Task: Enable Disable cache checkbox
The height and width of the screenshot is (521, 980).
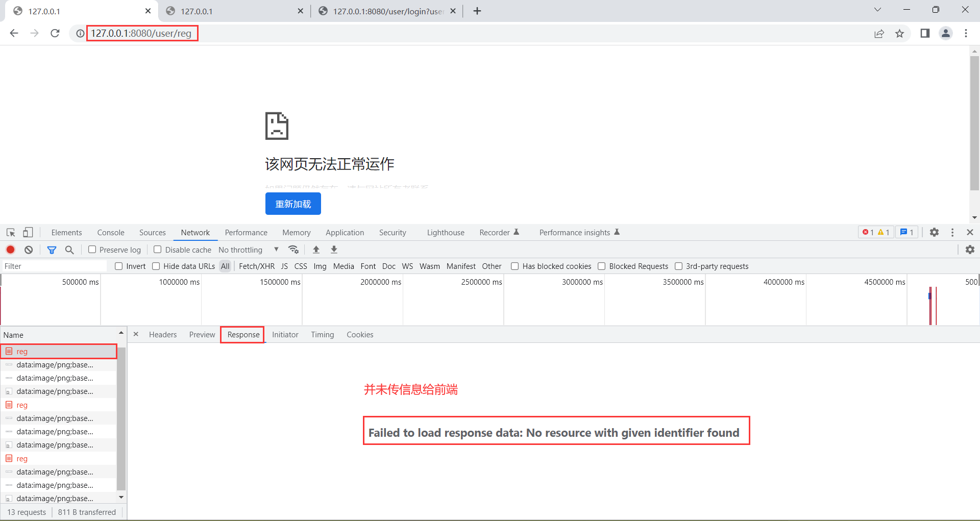Action: pos(158,250)
